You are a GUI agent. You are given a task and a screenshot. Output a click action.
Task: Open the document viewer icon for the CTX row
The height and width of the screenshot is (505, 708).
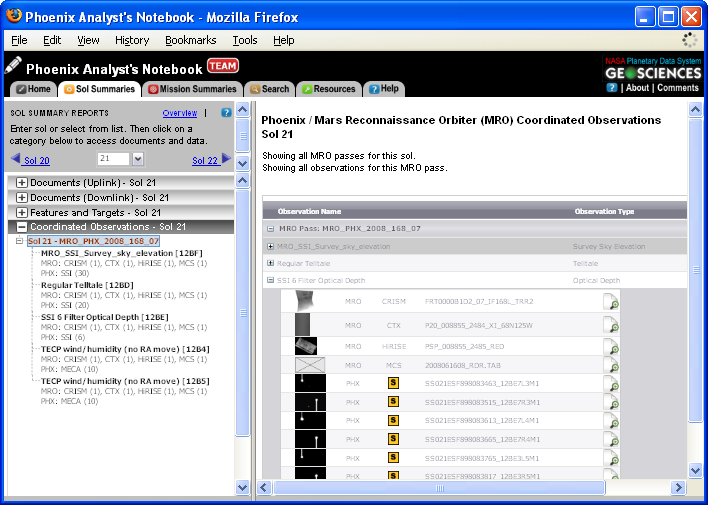click(x=611, y=323)
